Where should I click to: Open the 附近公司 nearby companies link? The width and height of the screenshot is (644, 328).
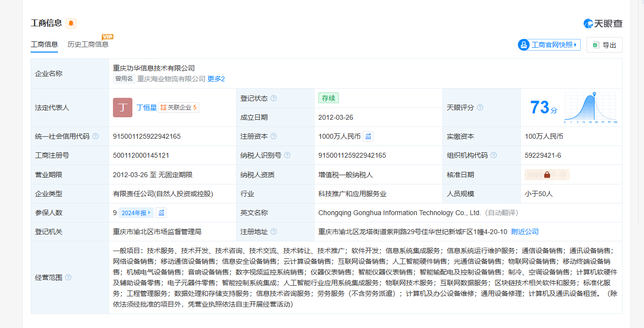[525, 232]
